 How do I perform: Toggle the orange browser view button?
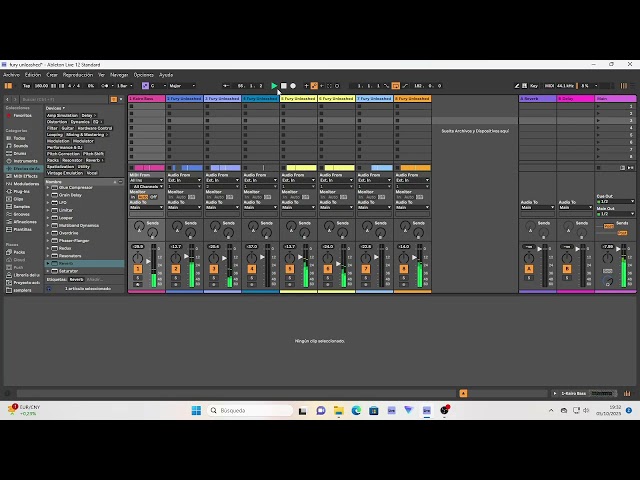[x=8, y=86]
